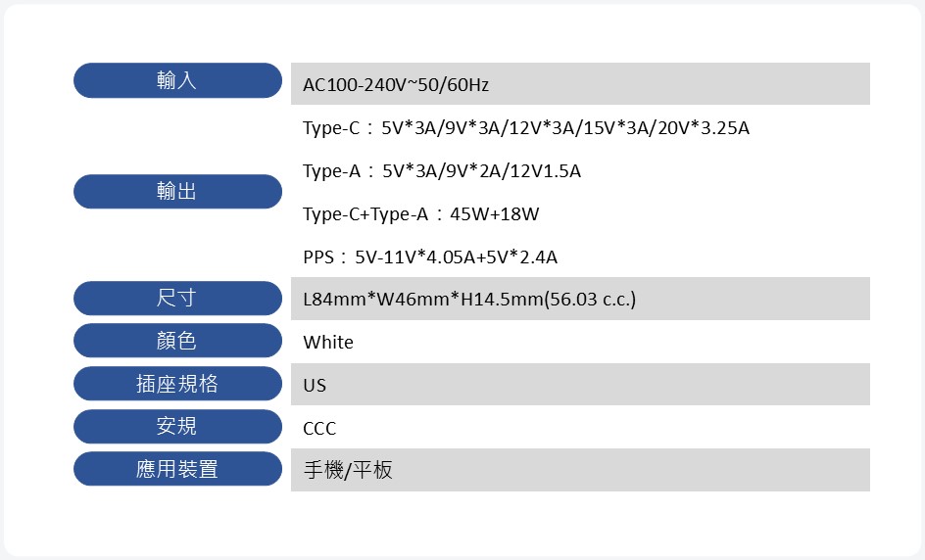Click the 插座規格 label pill

[x=177, y=384]
